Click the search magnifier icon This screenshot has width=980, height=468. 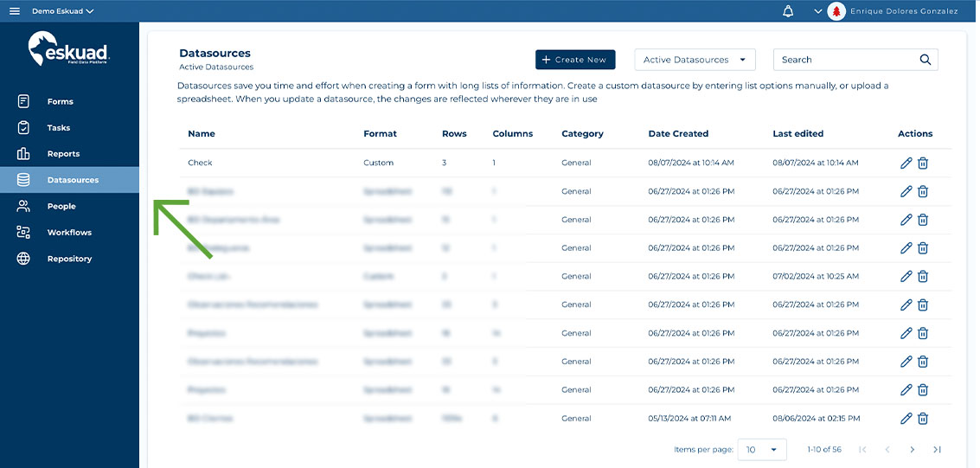pos(925,60)
